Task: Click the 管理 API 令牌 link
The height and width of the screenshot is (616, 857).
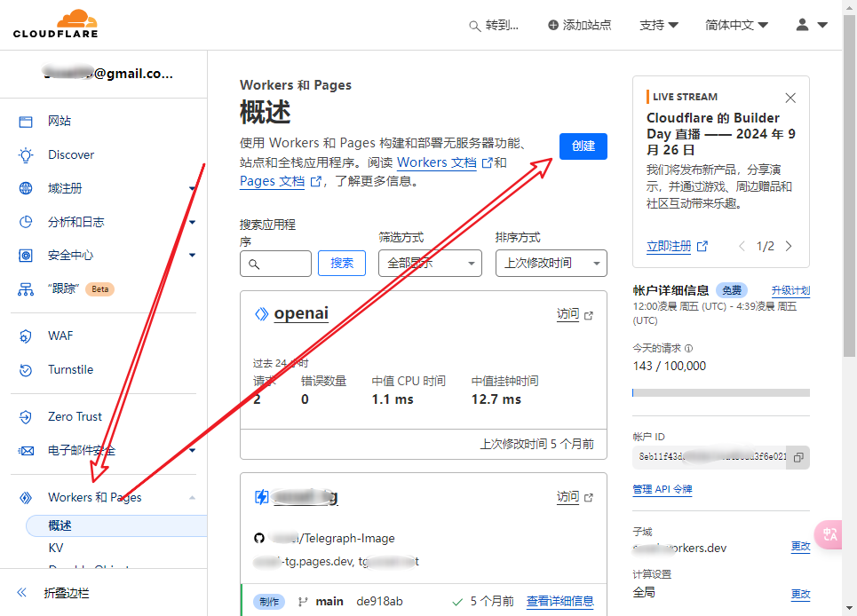Action: click(x=662, y=489)
